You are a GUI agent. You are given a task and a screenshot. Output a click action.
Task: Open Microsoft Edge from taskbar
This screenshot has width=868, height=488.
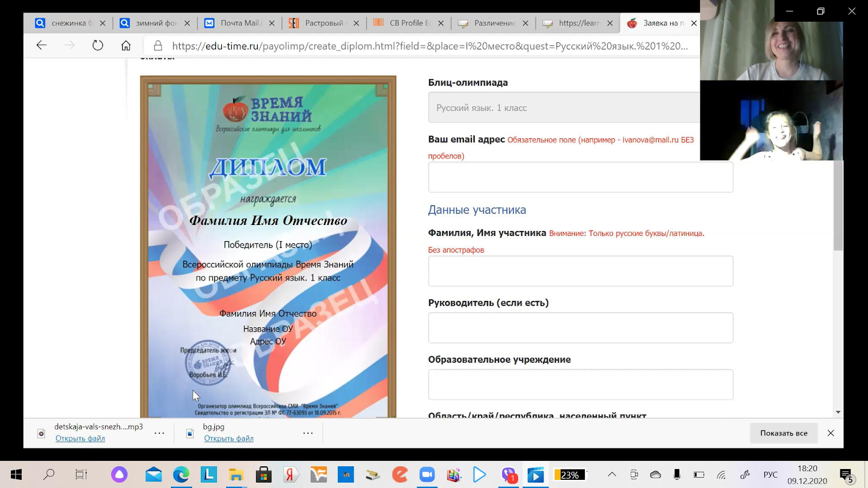click(x=181, y=475)
